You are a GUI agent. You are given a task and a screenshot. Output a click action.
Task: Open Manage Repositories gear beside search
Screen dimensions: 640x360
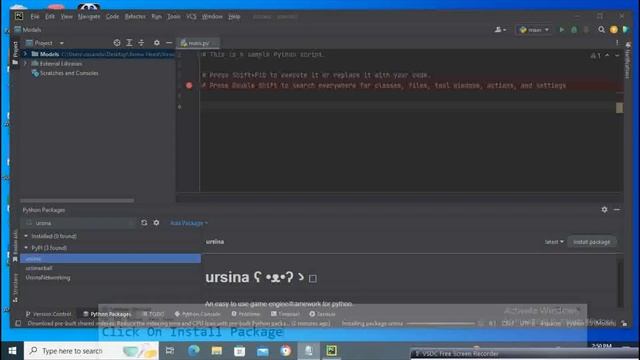[156, 223]
